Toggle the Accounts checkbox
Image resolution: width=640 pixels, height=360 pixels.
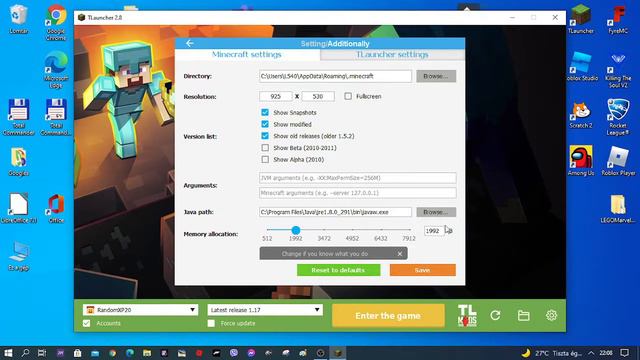tap(87, 323)
